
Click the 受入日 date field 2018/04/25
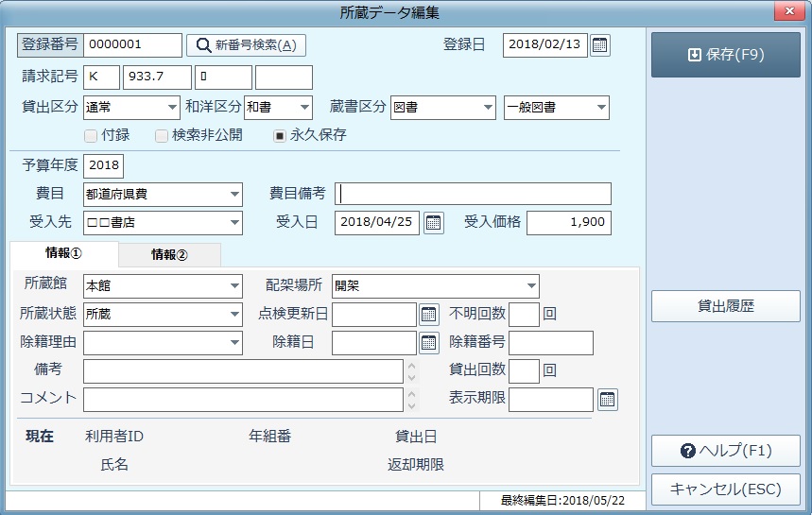pyautogui.click(x=377, y=223)
